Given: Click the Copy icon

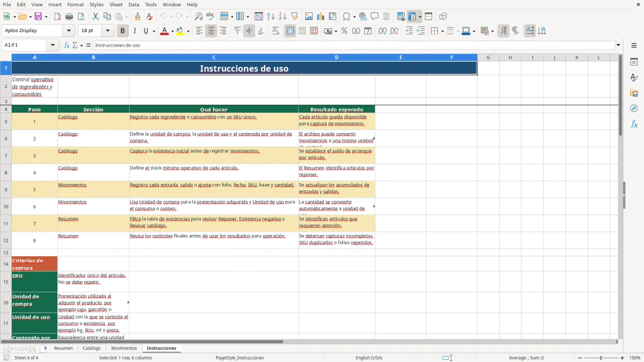Looking at the screenshot, I should click(x=107, y=17).
